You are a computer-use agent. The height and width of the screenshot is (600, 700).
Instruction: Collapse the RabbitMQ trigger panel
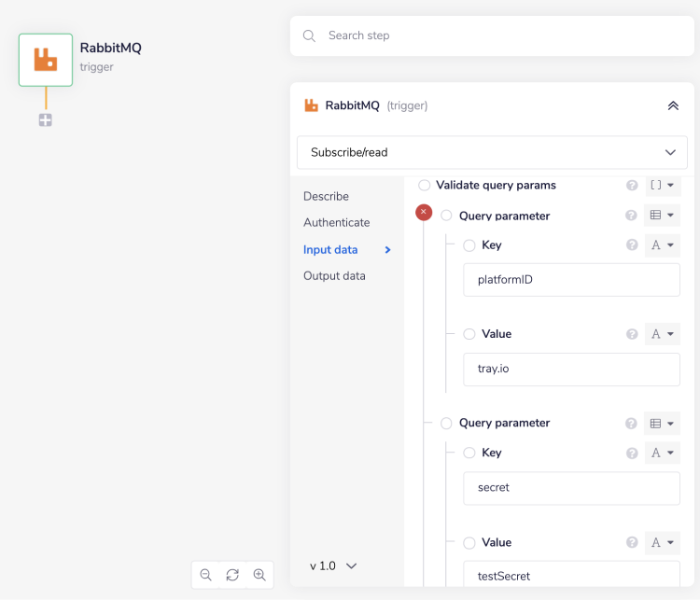click(673, 105)
